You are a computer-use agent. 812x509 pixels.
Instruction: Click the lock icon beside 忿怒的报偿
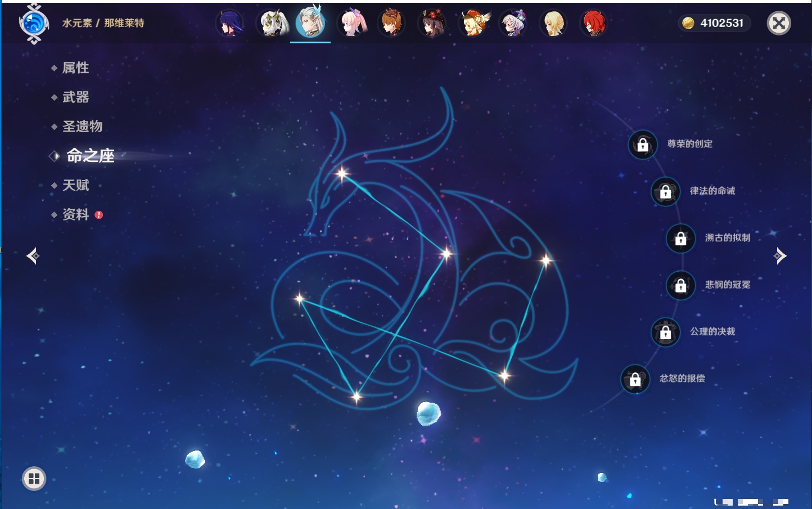coord(635,379)
